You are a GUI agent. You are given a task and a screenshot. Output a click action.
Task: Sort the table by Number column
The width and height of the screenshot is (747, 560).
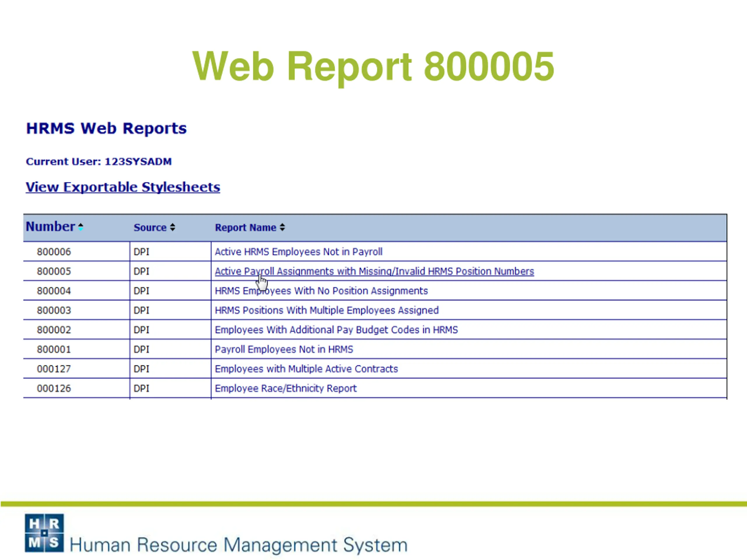[81, 227]
